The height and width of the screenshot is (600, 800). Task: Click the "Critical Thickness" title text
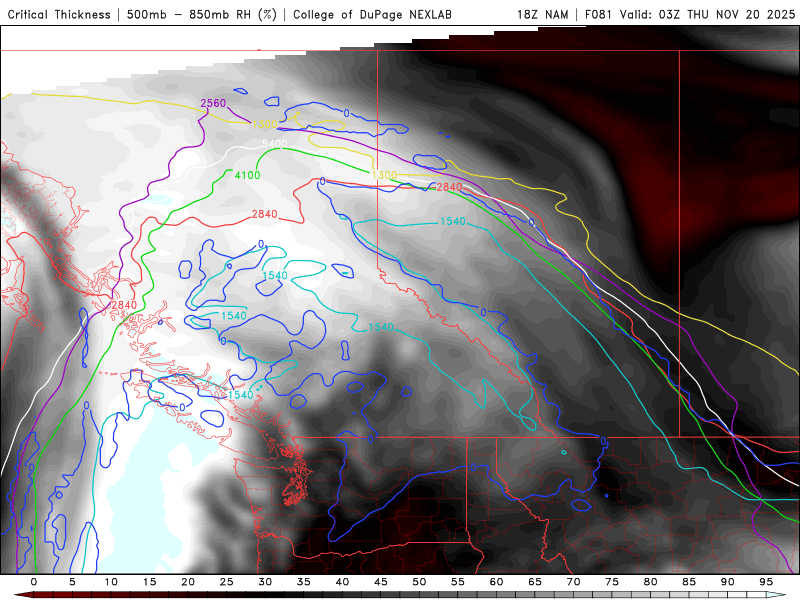[x=59, y=14]
